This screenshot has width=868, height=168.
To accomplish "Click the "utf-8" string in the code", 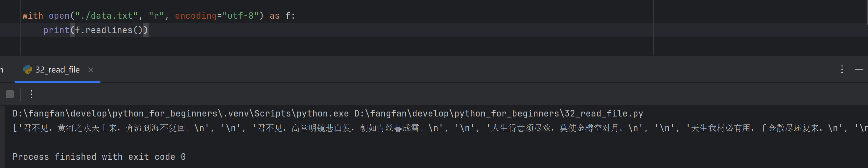I will point(240,16).
